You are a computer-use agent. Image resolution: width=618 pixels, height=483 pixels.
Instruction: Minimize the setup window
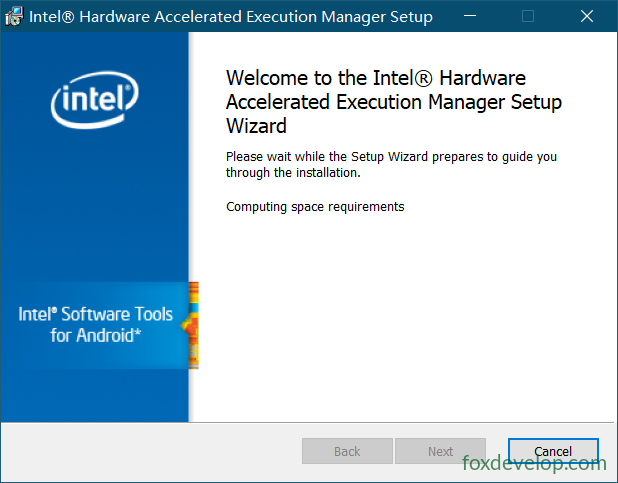point(470,16)
